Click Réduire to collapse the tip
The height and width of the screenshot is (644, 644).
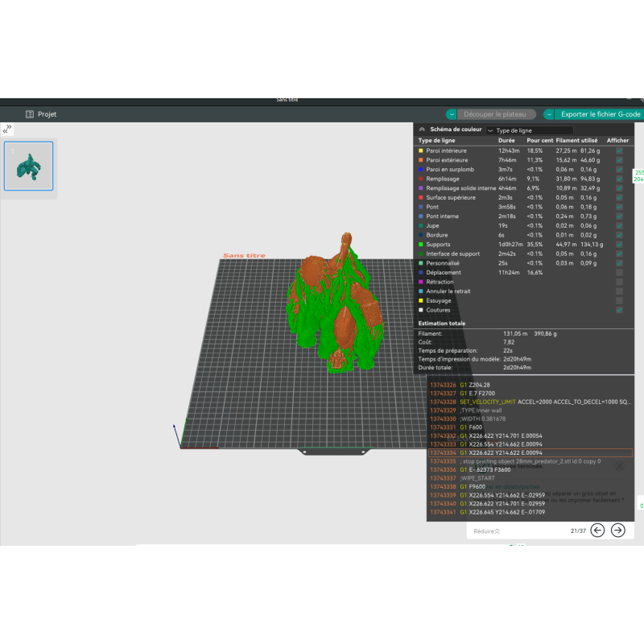[486, 531]
